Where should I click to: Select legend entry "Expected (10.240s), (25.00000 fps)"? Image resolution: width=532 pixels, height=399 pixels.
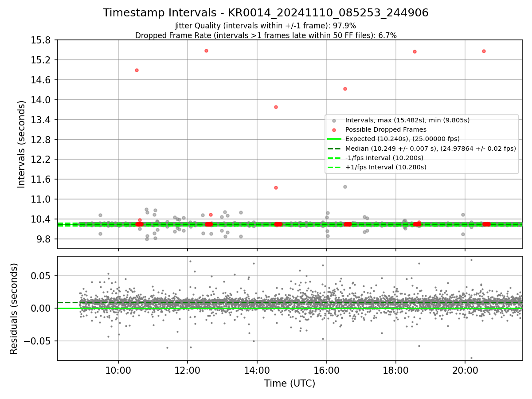(x=402, y=139)
